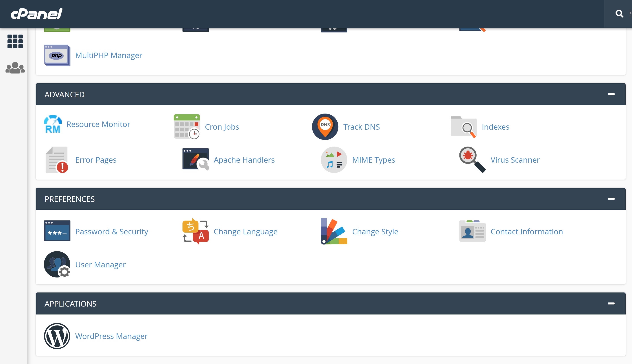
Task: Open the Track DNS link
Action: (x=361, y=127)
